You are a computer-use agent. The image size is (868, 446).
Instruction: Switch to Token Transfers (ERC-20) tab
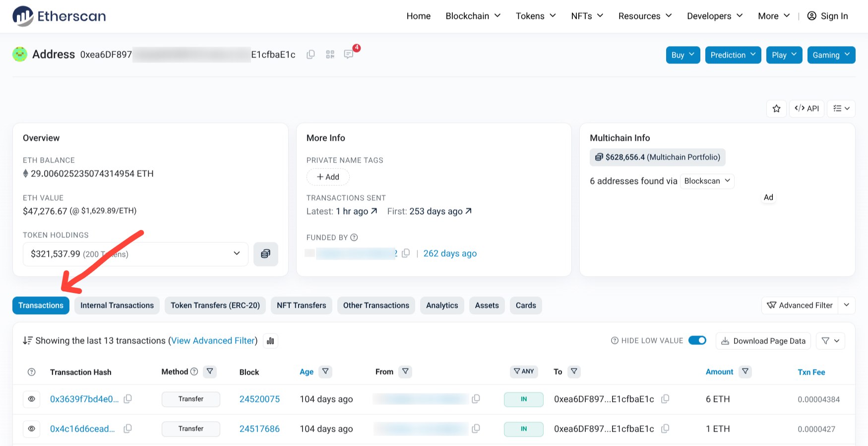point(215,305)
